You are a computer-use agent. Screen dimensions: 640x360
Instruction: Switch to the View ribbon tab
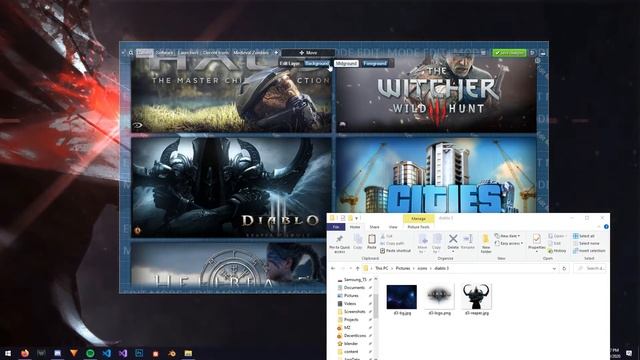(393, 227)
